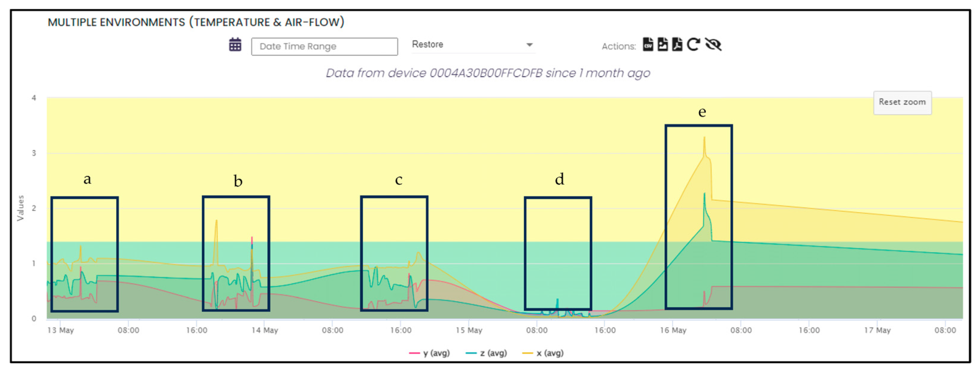Export chart as PDF document
The height and width of the screenshot is (375, 980).
677,45
